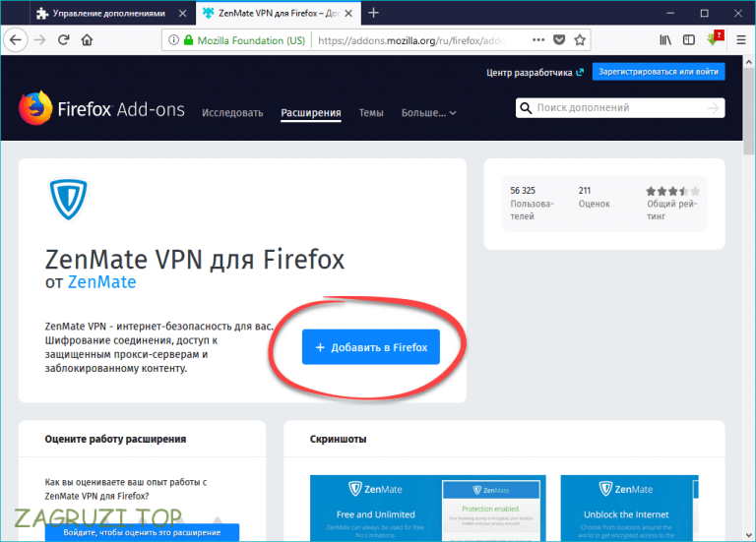Click the green download arrow extension icon
This screenshot has width=756, height=542.
[x=715, y=38]
